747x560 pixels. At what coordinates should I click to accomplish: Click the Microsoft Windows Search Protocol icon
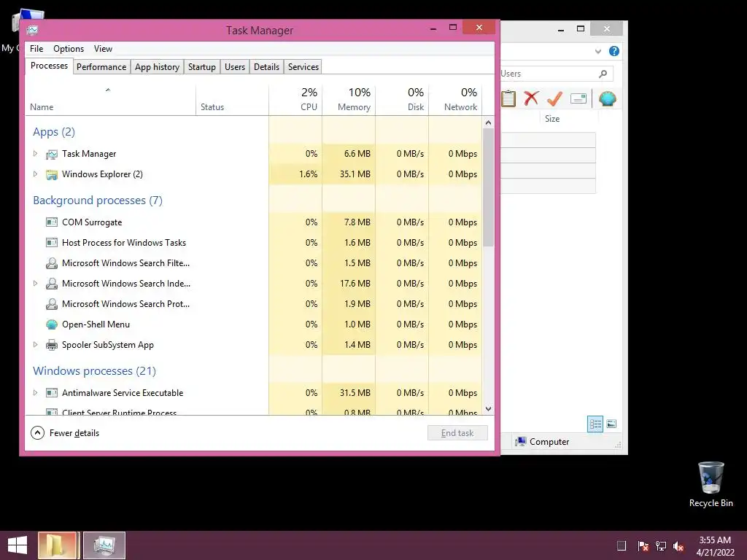point(52,304)
